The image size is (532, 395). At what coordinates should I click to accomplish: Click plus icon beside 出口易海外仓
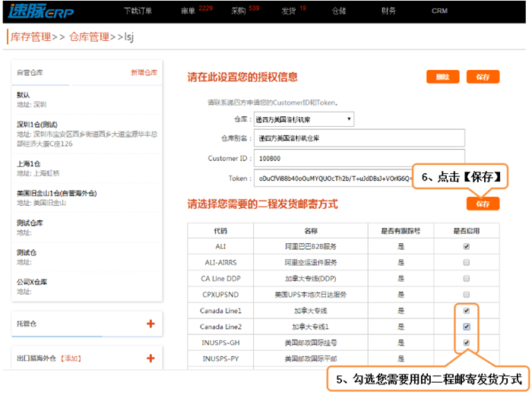tap(150, 358)
